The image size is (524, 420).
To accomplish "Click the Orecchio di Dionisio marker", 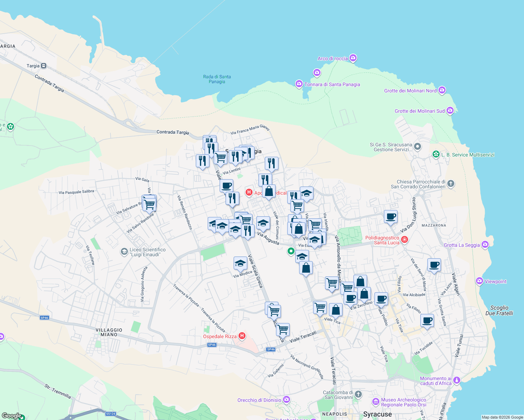I will tap(287, 399).
